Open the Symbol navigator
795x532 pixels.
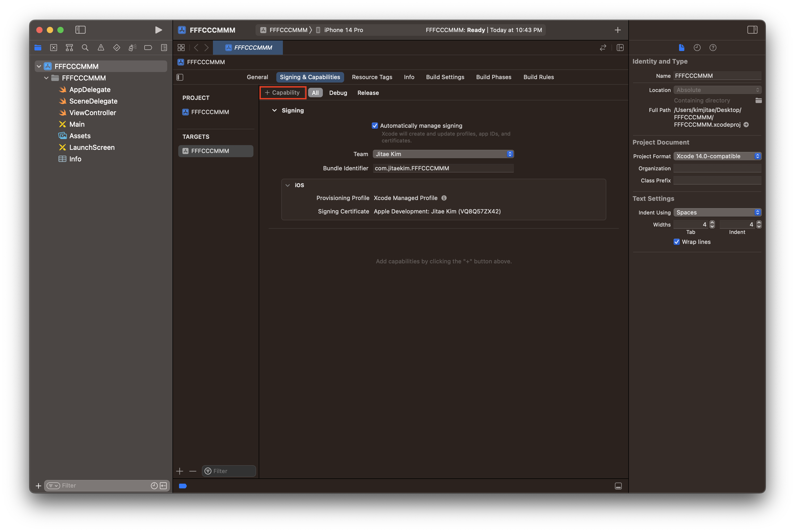69,48
